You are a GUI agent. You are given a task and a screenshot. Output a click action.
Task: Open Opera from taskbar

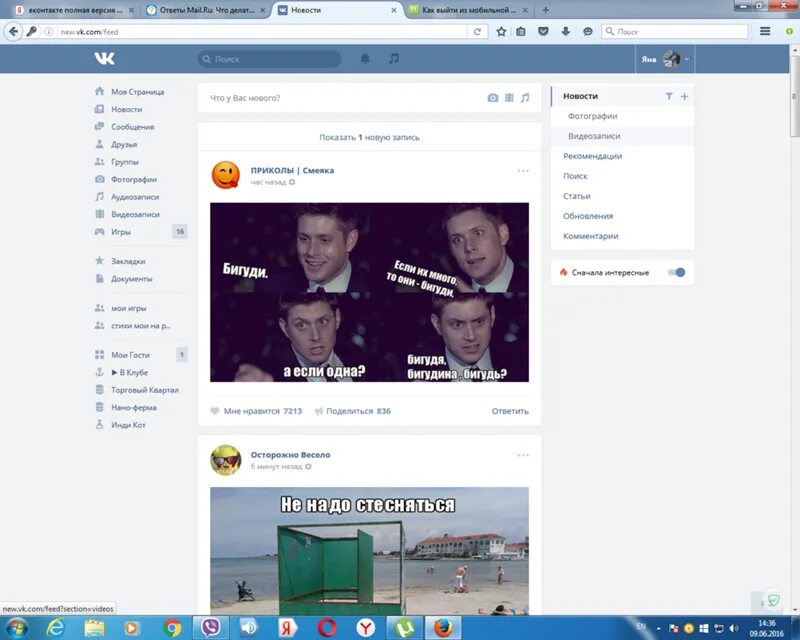tap(327, 627)
